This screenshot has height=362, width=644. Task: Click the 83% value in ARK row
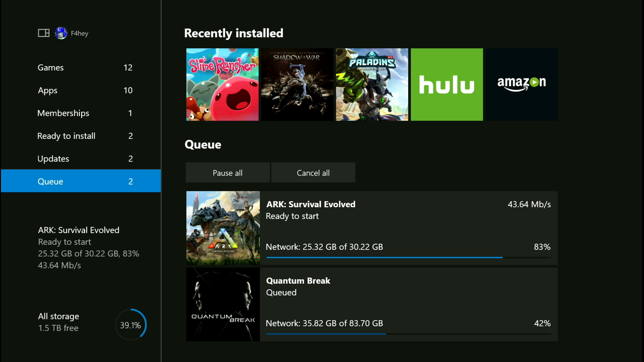click(x=542, y=247)
